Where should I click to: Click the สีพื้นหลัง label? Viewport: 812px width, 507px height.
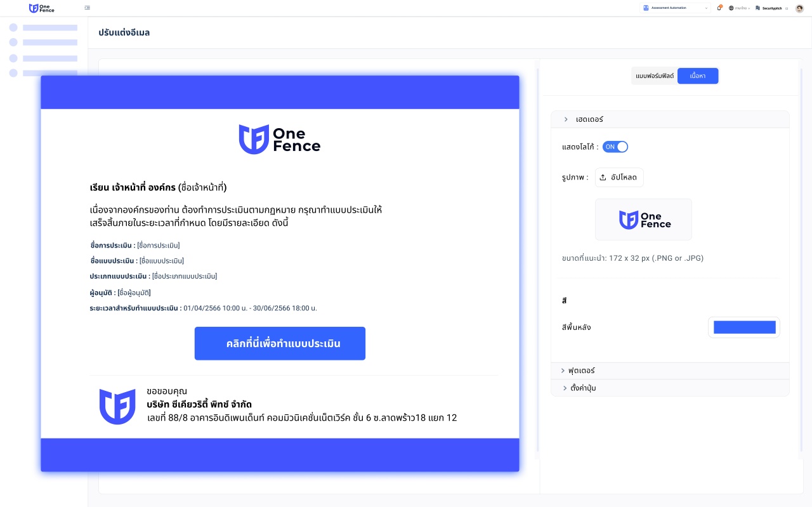[x=576, y=327]
